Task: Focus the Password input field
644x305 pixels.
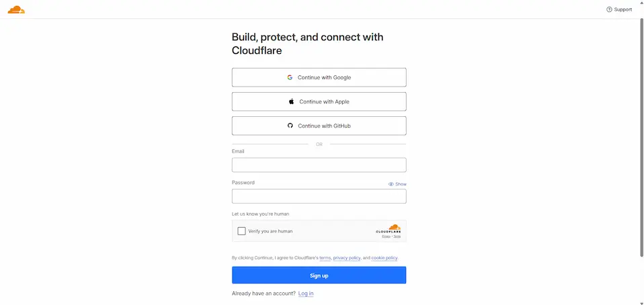Action: 319,196
